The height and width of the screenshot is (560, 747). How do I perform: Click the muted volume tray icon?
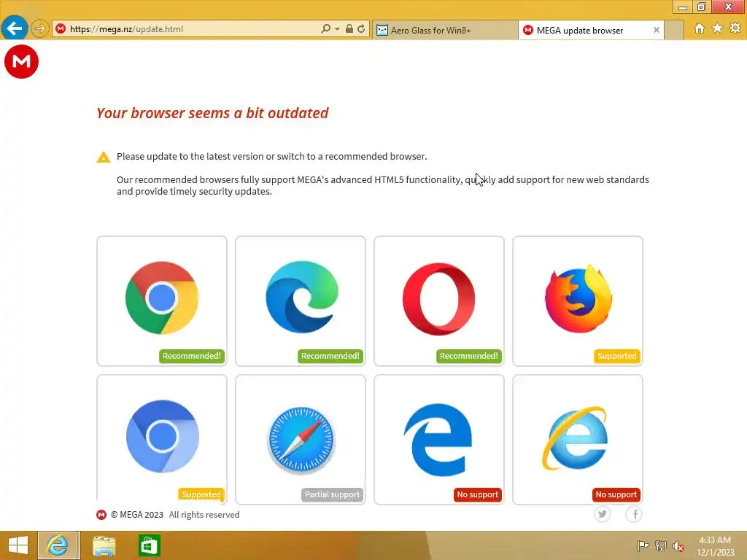click(678, 546)
